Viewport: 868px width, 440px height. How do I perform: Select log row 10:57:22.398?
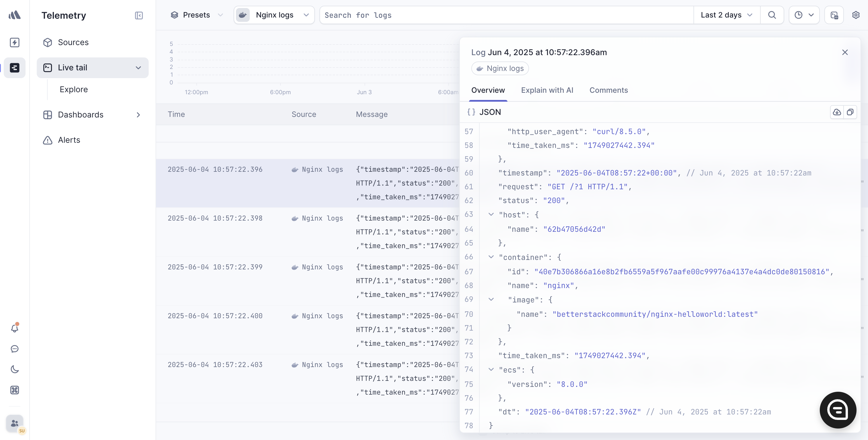pyautogui.click(x=308, y=232)
